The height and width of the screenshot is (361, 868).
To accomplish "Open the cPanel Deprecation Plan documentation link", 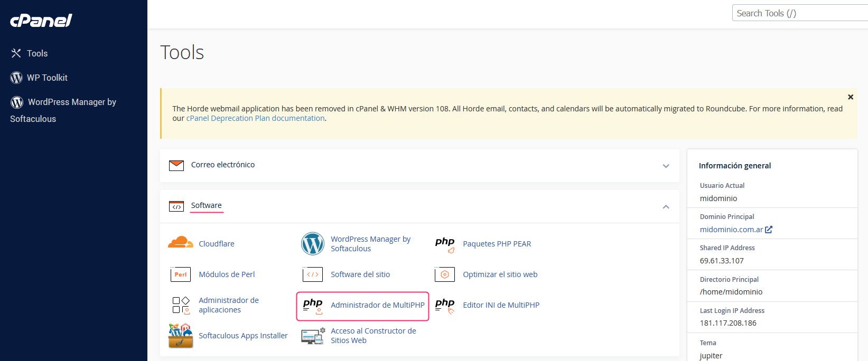I will 255,118.
